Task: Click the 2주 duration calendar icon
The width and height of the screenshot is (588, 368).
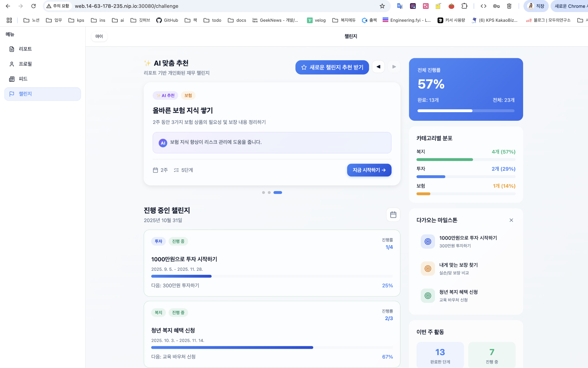Action: (155, 170)
